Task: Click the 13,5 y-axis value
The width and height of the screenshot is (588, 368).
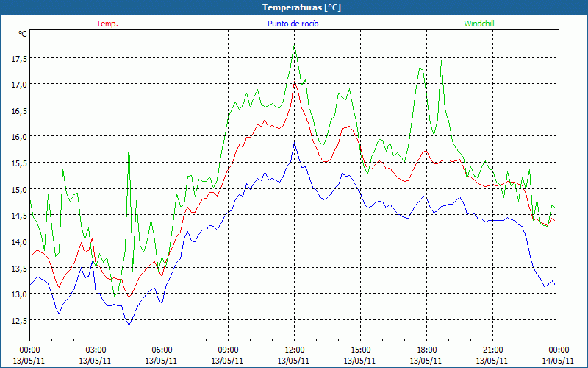Action: [x=20, y=269]
